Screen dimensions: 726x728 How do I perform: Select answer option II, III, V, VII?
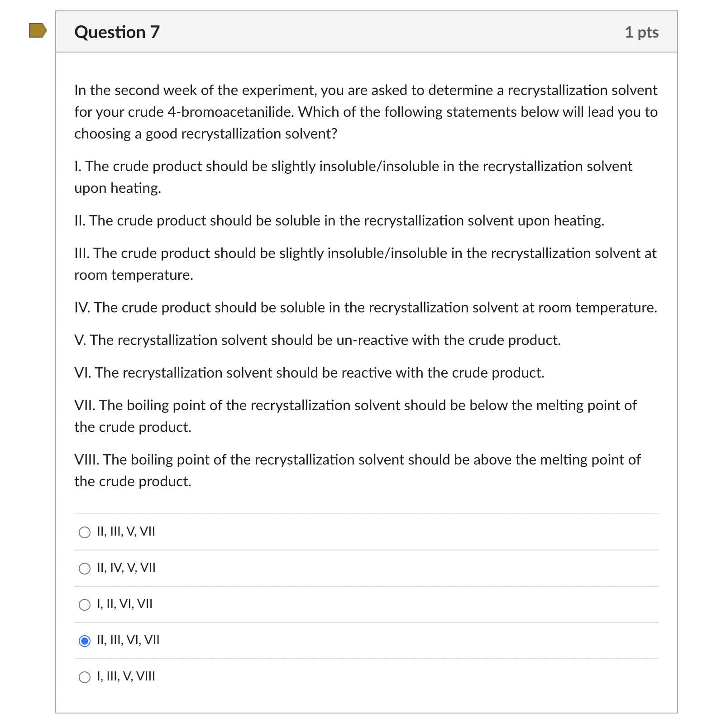pyautogui.click(x=84, y=532)
